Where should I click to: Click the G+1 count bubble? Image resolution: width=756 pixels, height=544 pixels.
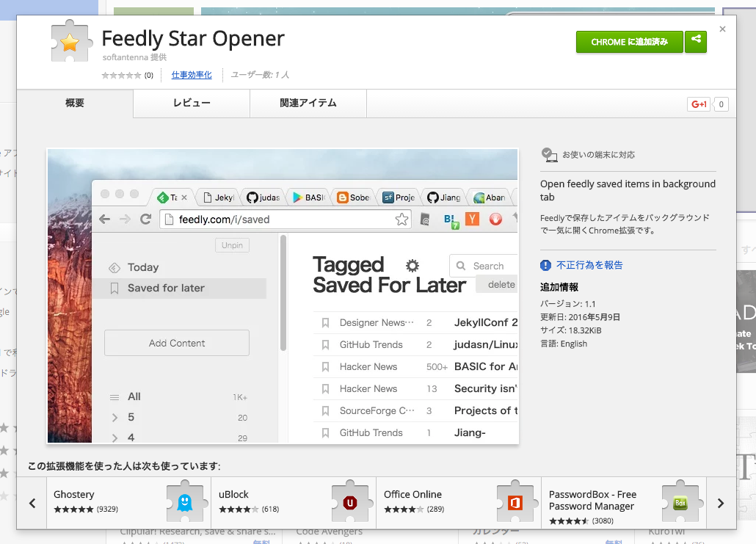click(x=721, y=104)
